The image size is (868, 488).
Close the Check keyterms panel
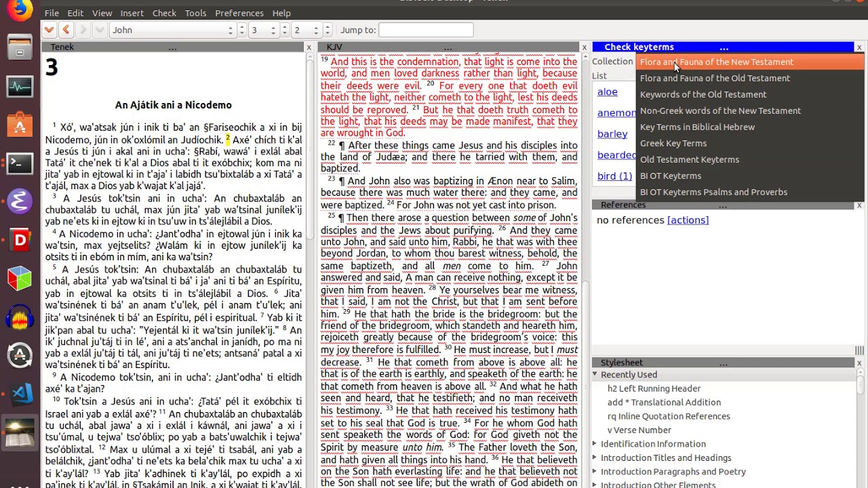pyautogui.click(x=859, y=47)
